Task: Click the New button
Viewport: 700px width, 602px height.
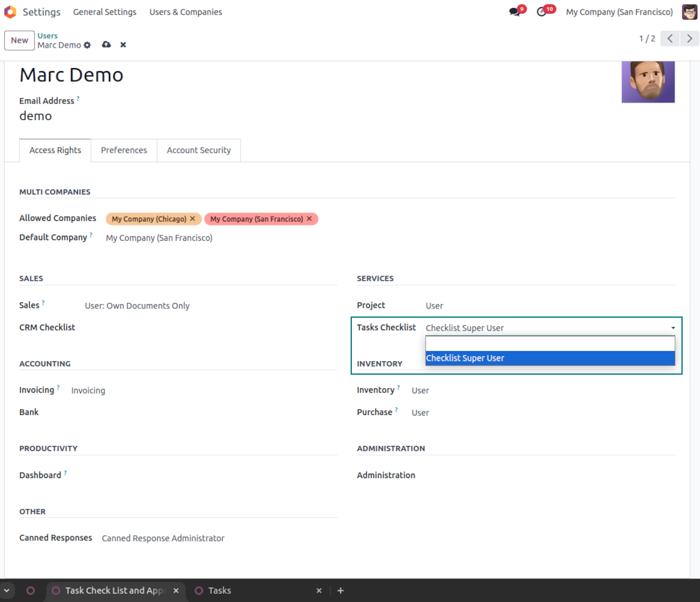Action: pos(19,40)
